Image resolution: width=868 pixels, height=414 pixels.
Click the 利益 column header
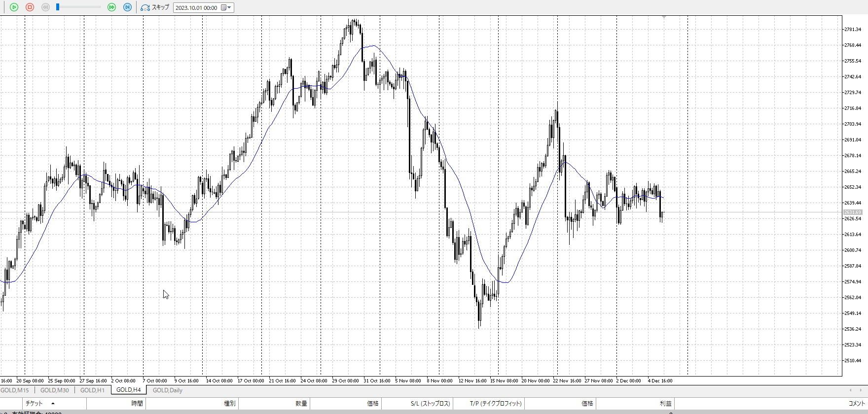tap(665, 404)
